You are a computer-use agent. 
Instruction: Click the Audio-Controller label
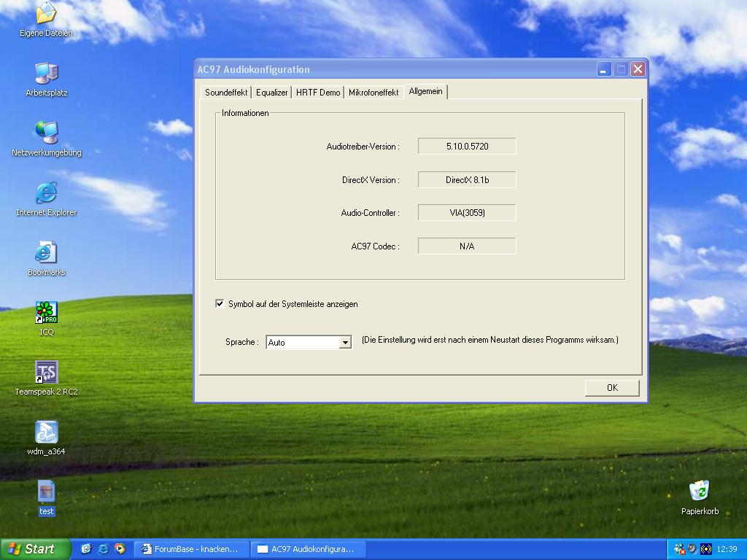[370, 213]
